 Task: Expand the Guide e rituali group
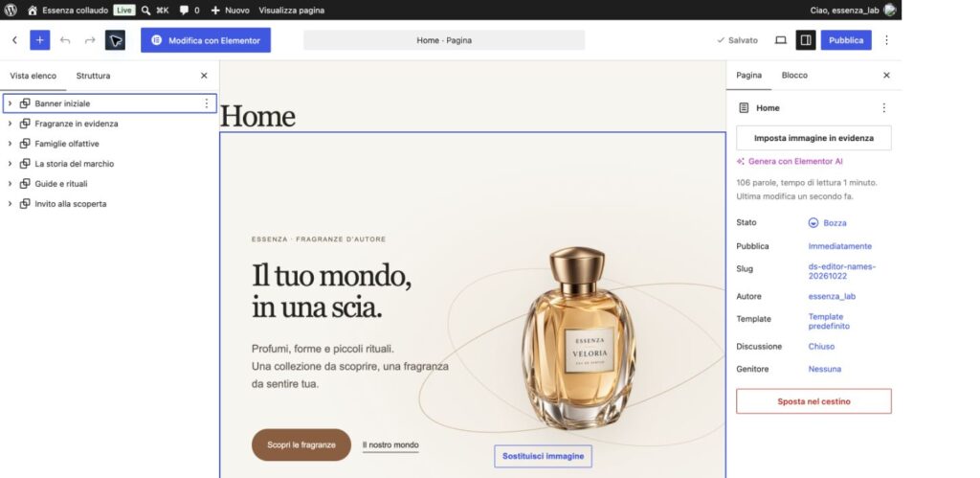pyautogui.click(x=10, y=183)
